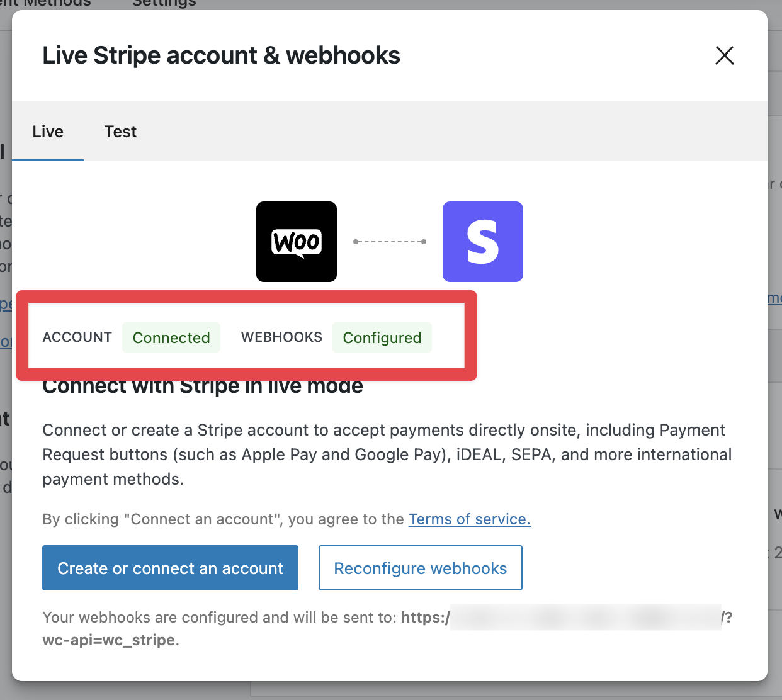Screen dimensions: 782x700
Task: Click the WEBHOOKS status label
Action: pyautogui.click(x=281, y=337)
